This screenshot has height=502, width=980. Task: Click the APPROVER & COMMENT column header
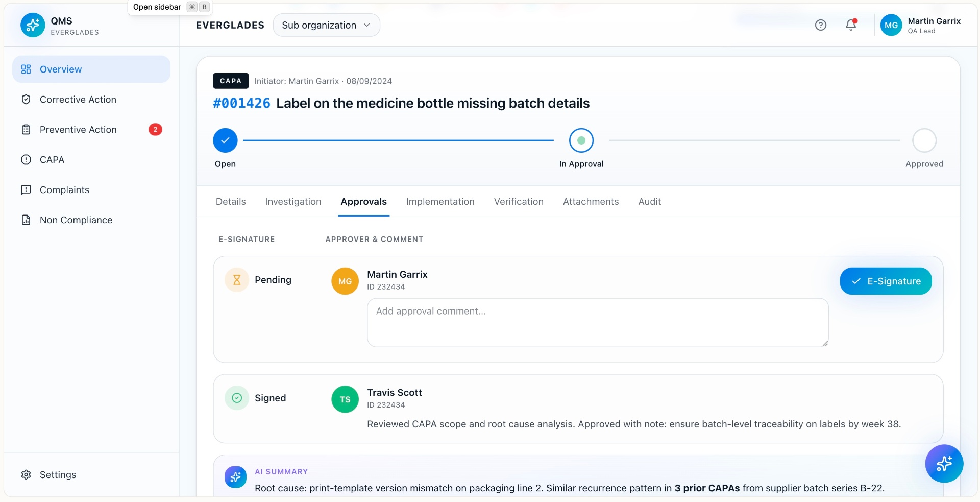tap(374, 239)
